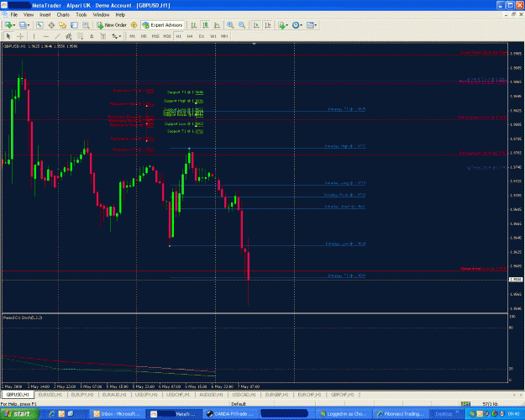
Task: Switch to the GBPCHF,H1 chart tab
Action: tap(342, 395)
